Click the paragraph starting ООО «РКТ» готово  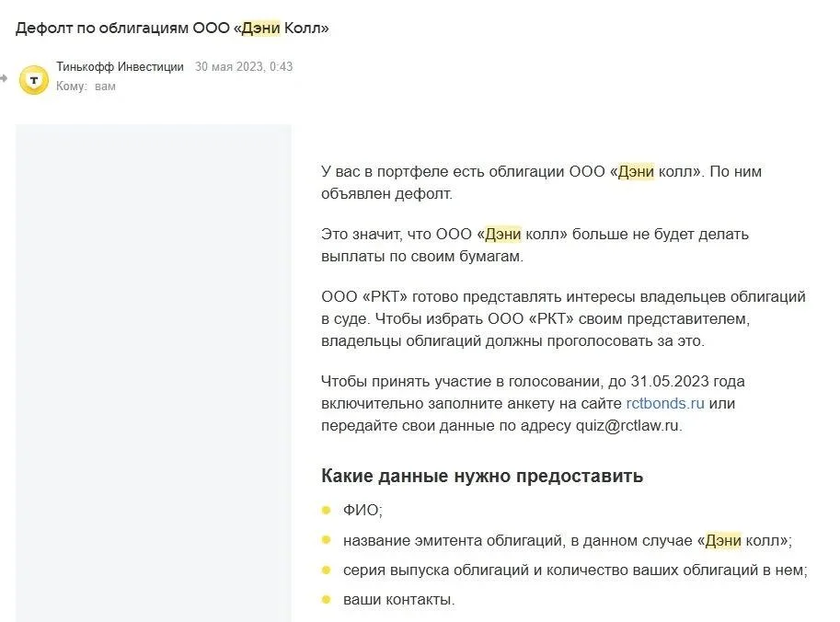click(564, 318)
